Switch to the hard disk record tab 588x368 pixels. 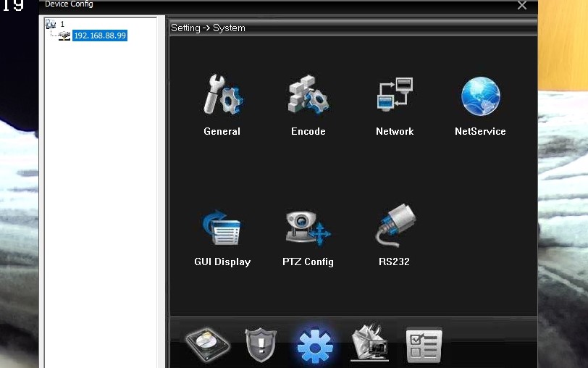(209, 345)
